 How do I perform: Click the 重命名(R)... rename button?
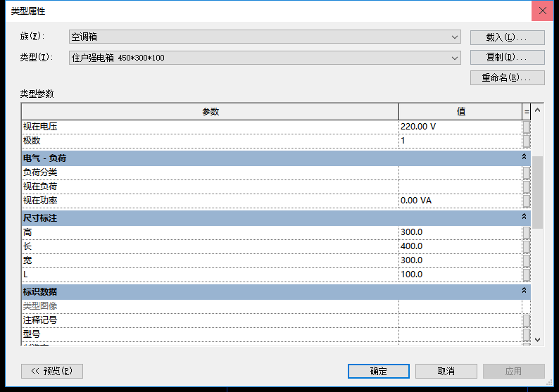tap(508, 77)
